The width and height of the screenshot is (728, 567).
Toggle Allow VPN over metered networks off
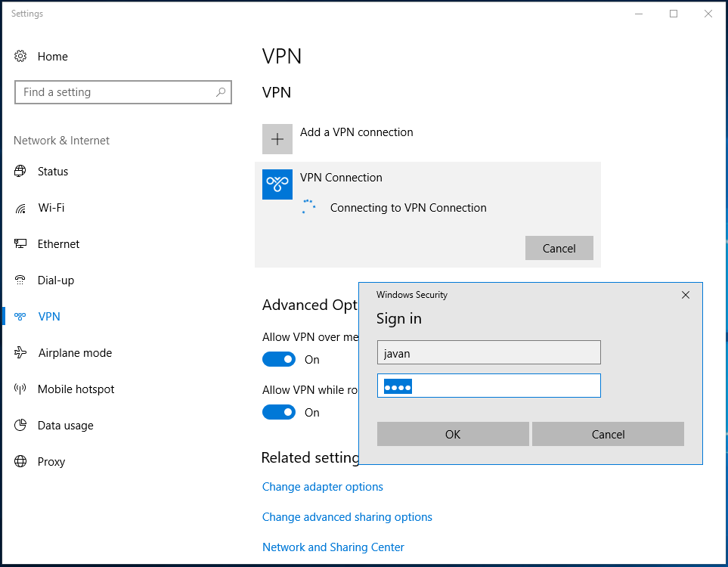tap(279, 359)
